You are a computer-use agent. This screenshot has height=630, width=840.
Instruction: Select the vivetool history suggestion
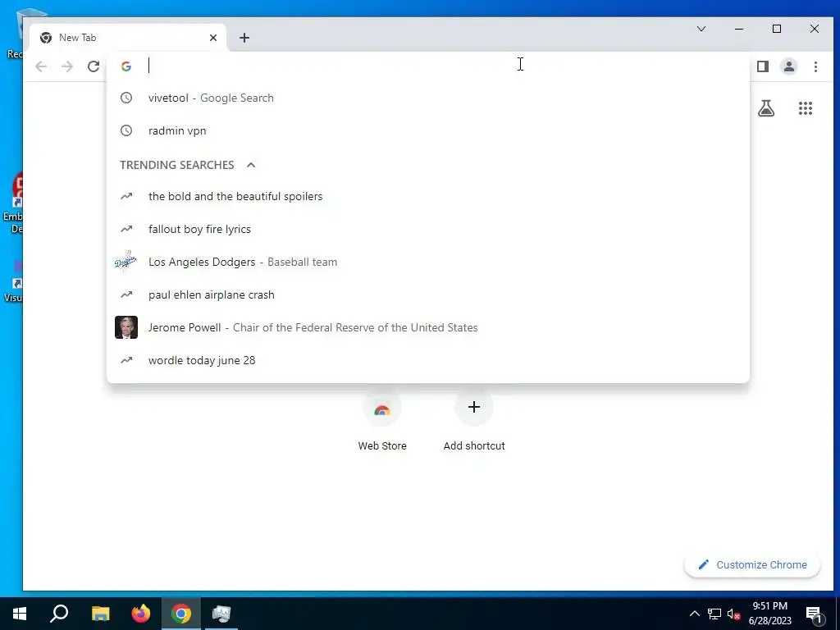pyautogui.click(x=428, y=98)
